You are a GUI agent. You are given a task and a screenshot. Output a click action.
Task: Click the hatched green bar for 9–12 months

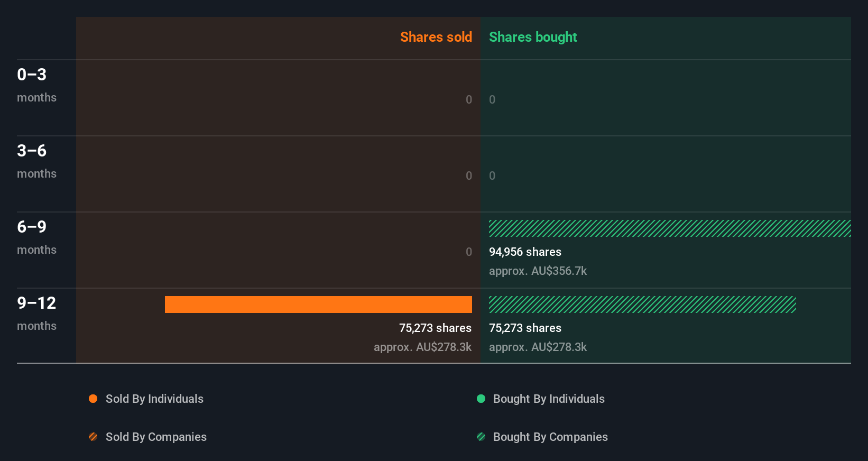coord(642,305)
